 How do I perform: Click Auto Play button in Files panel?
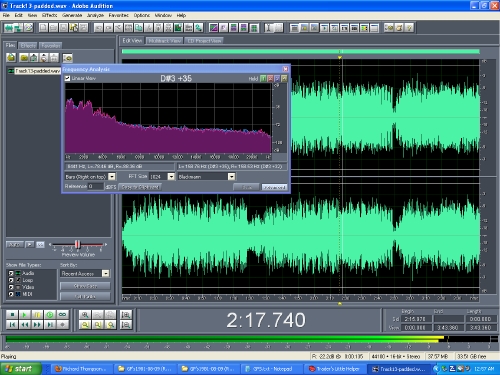click(x=15, y=245)
